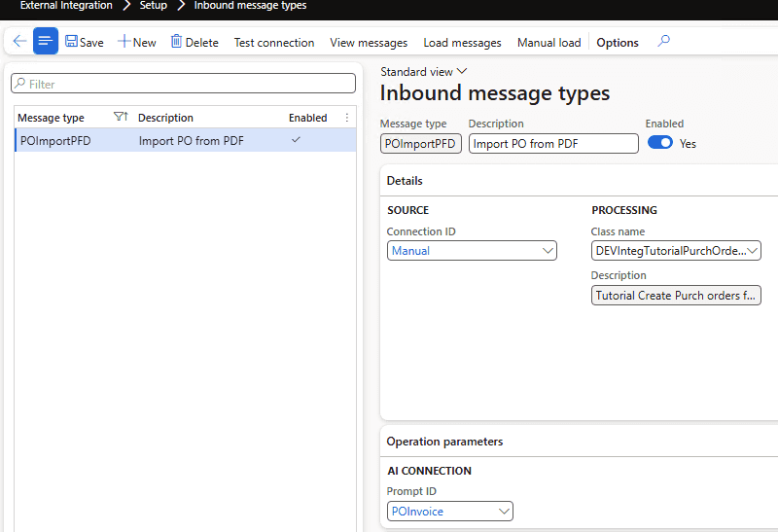Toggle the Enabled switch off

(660, 143)
